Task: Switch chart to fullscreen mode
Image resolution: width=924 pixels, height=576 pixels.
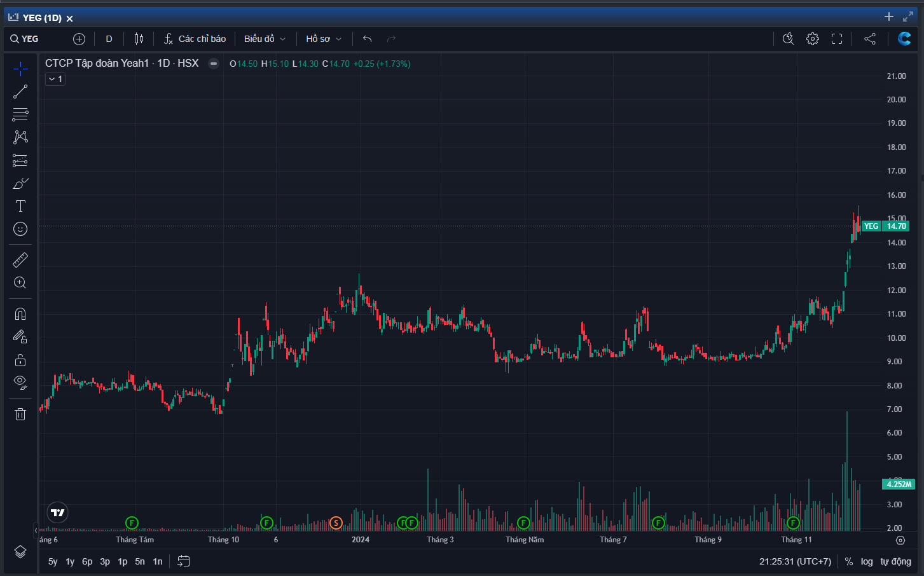Action: click(837, 39)
